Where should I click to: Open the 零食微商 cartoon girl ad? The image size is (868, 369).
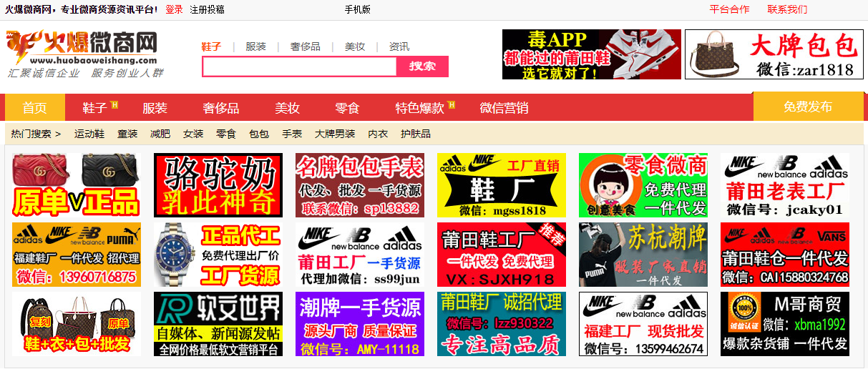pos(643,184)
